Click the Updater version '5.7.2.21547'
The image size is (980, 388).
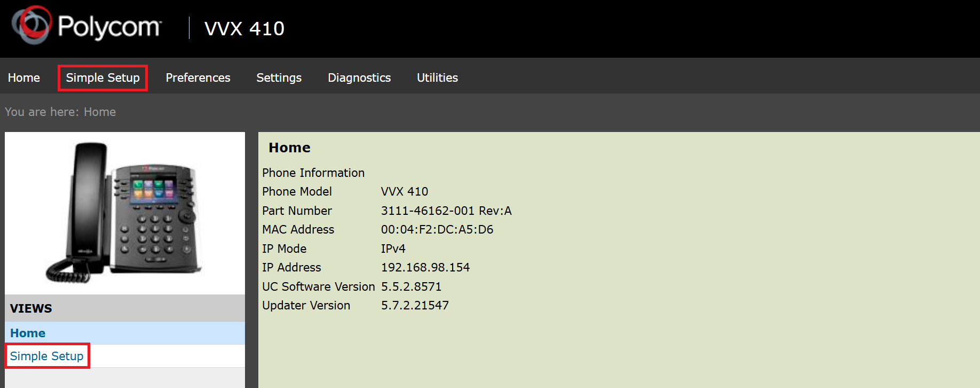pyautogui.click(x=415, y=305)
